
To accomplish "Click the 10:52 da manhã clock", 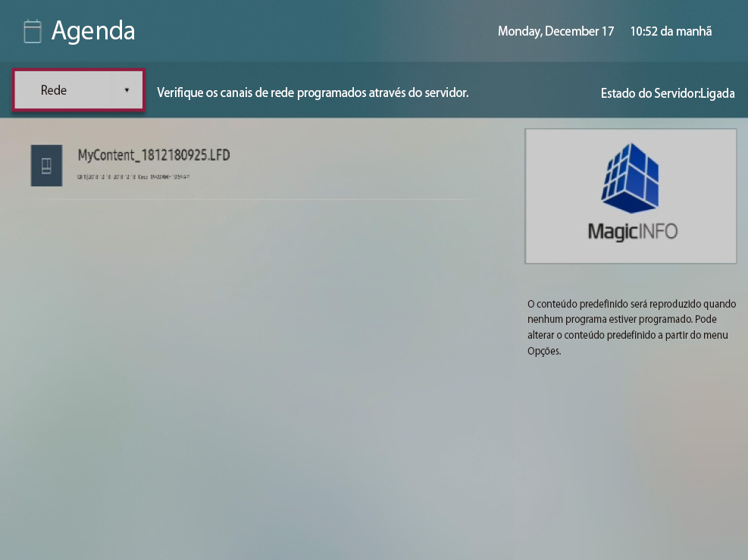I will (x=671, y=32).
